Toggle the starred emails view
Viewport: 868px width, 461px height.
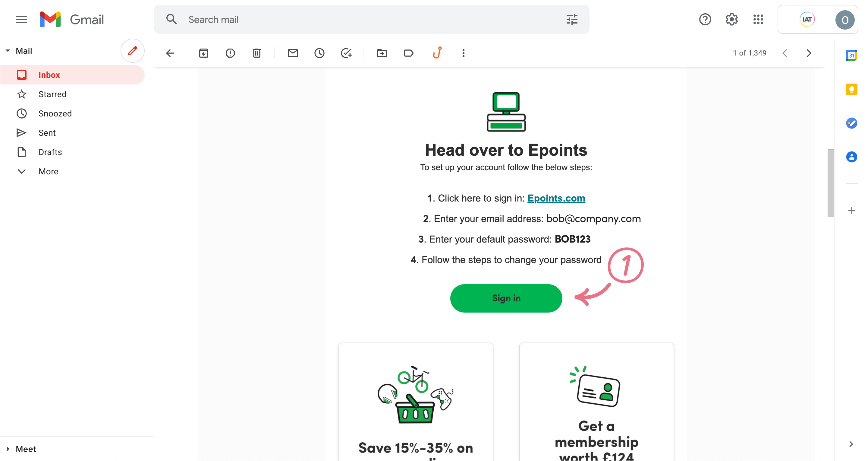52,94
